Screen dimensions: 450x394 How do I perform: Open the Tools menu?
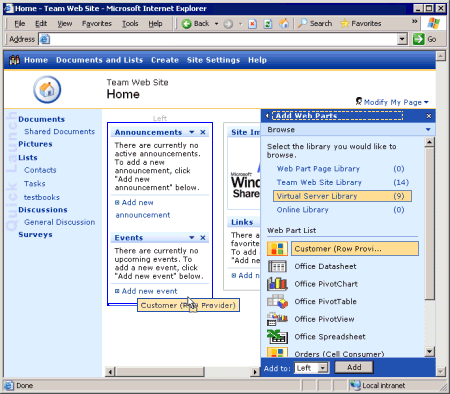tap(130, 24)
